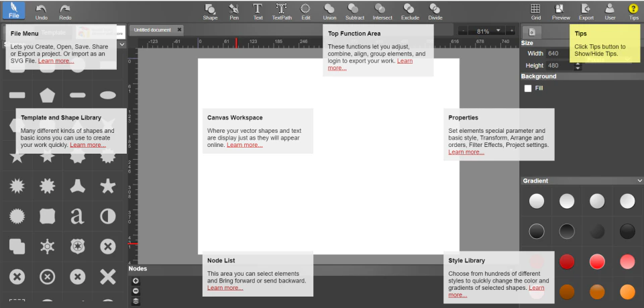Image resolution: width=644 pixels, height=308 pixels.
Task: Switch to the Template tab
Action: (x=54, y=32)
